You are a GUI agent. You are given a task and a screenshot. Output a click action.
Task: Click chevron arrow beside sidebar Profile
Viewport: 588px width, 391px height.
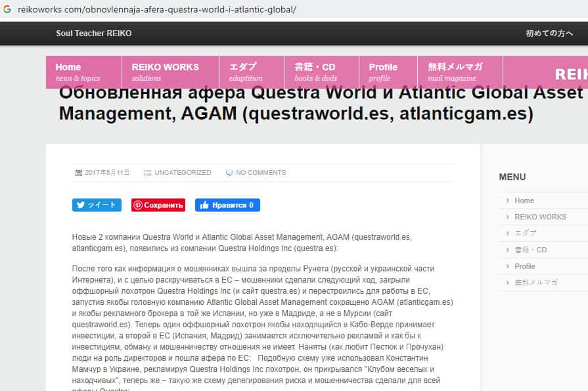(507, 266)
